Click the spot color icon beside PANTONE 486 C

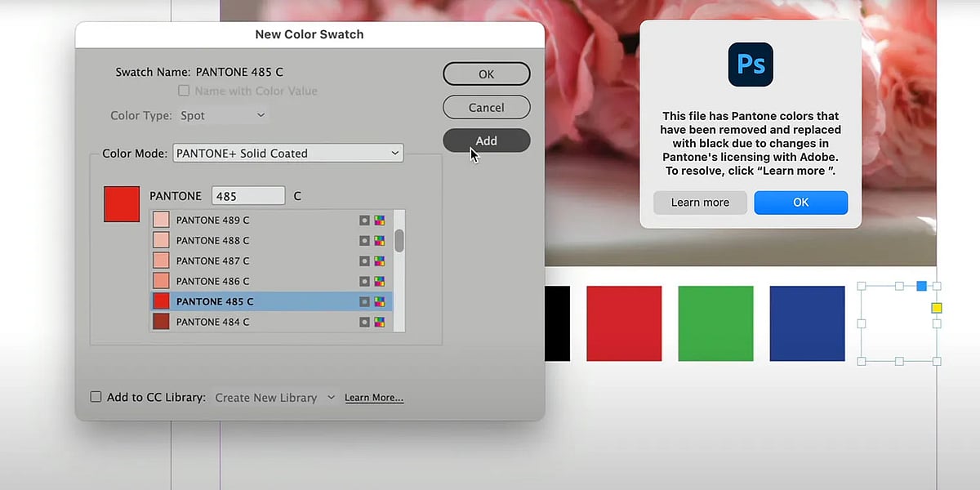pyautogui.click(x=364, y=281)
